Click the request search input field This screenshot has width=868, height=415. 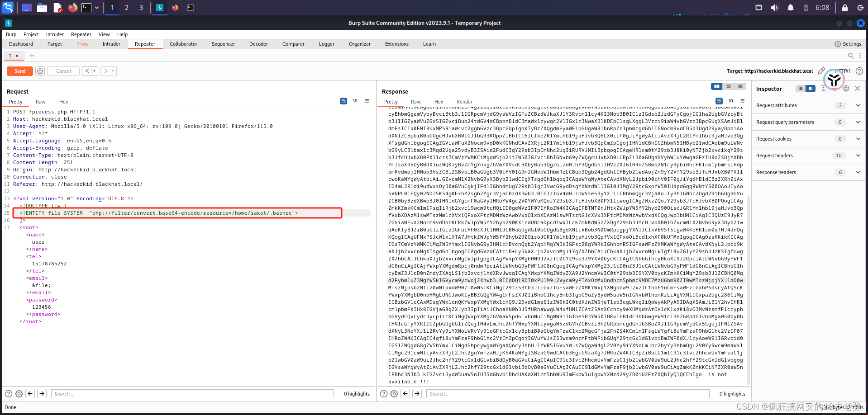(x=192, y=394)
